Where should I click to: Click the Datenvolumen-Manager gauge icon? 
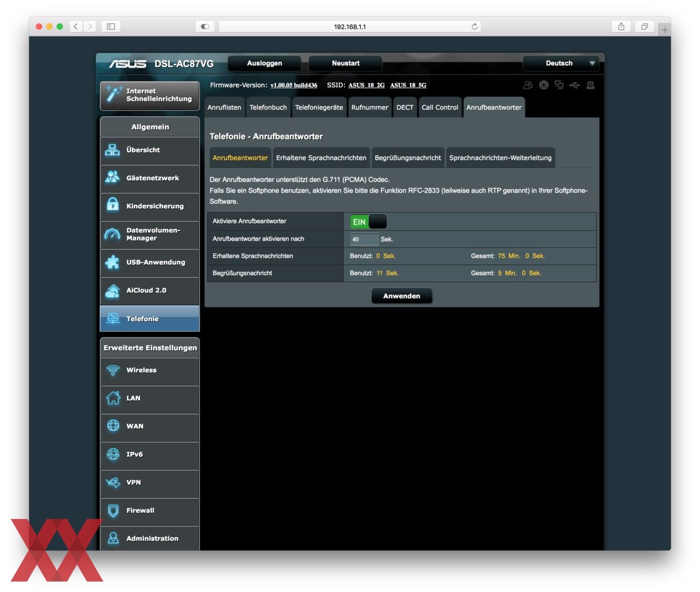pyautogui.click(x=112, y=234)
